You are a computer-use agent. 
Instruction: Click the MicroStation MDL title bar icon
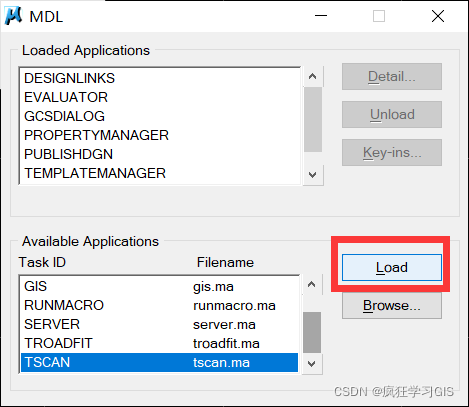(13, 16)
